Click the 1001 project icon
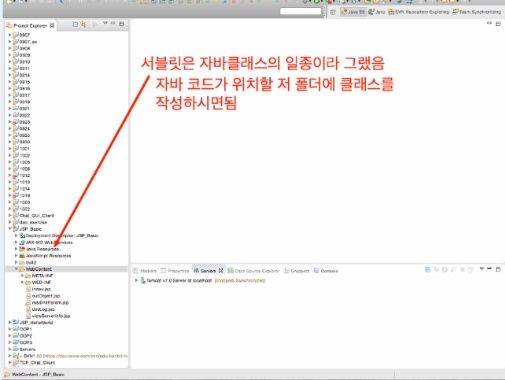Viewport: 505px width, 380px height. tap(15, 148)
